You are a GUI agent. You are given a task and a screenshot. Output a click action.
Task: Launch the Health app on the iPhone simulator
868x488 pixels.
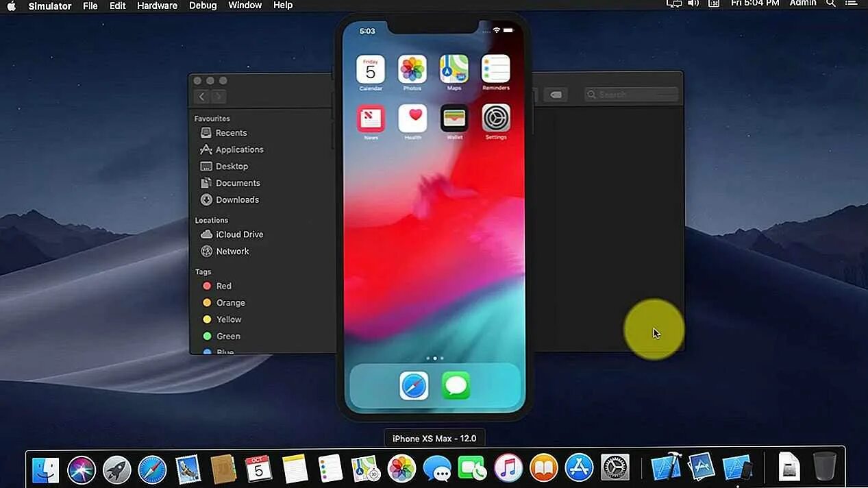pos(412,119)
